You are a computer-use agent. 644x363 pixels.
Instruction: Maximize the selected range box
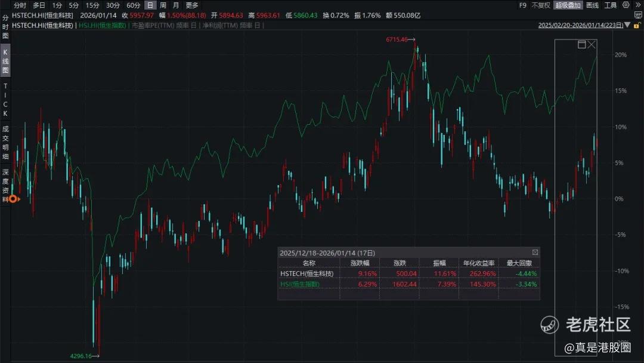(581, 45)
